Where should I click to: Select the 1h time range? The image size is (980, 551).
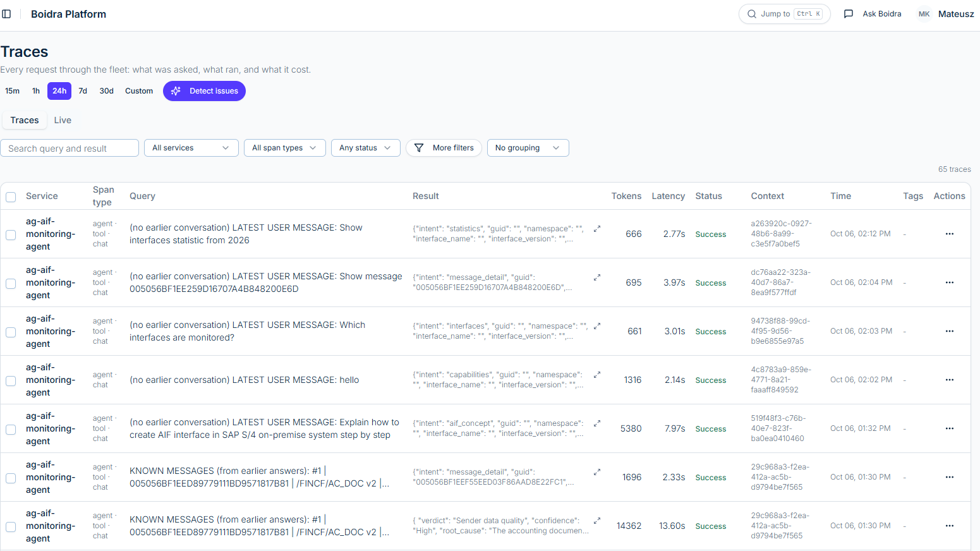[36, 91]
